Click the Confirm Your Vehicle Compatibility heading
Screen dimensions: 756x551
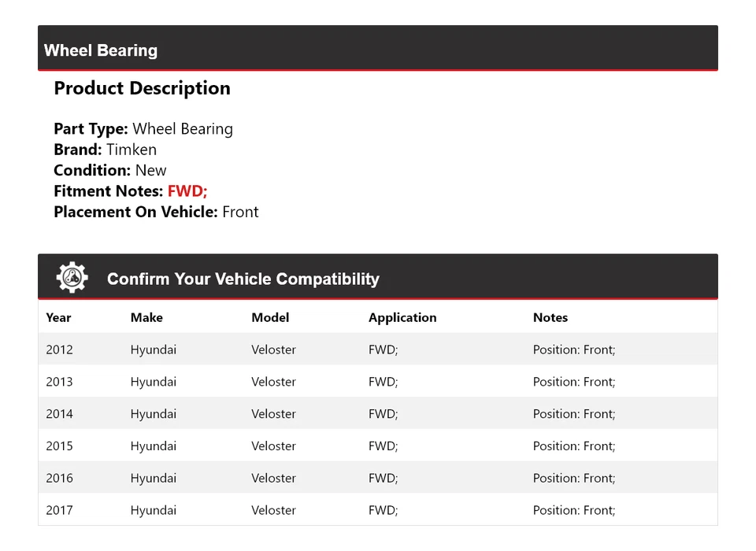tap(243, 279)
